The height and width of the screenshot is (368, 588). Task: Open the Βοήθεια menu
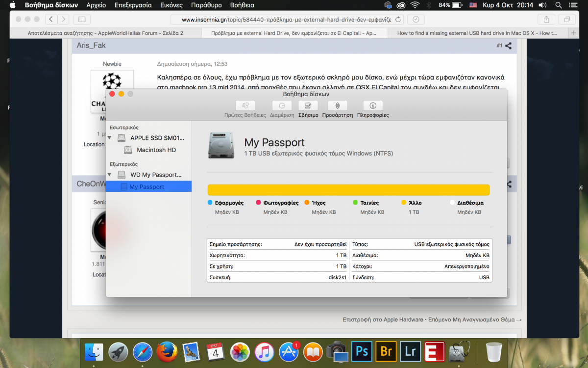click(242, 5)
